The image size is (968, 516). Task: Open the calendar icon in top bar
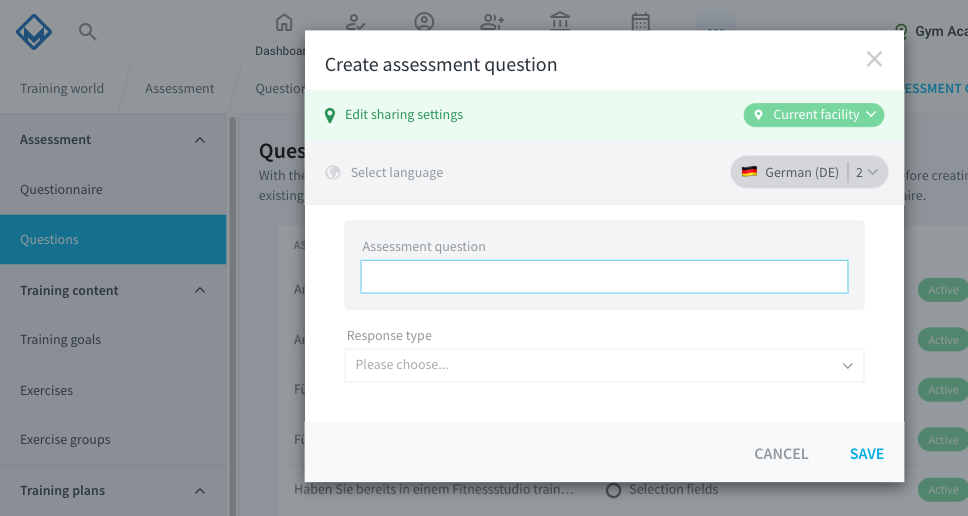[x=641, y=22]
